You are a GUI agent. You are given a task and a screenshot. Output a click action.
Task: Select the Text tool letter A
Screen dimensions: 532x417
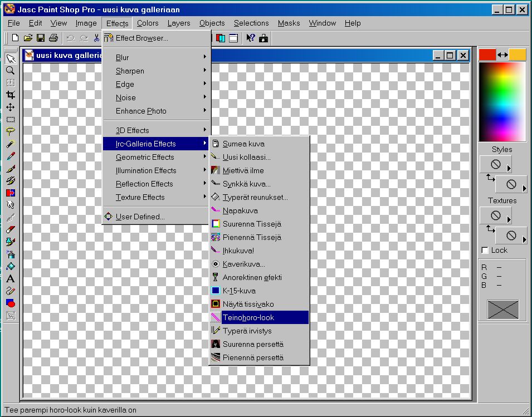[11, 279]
